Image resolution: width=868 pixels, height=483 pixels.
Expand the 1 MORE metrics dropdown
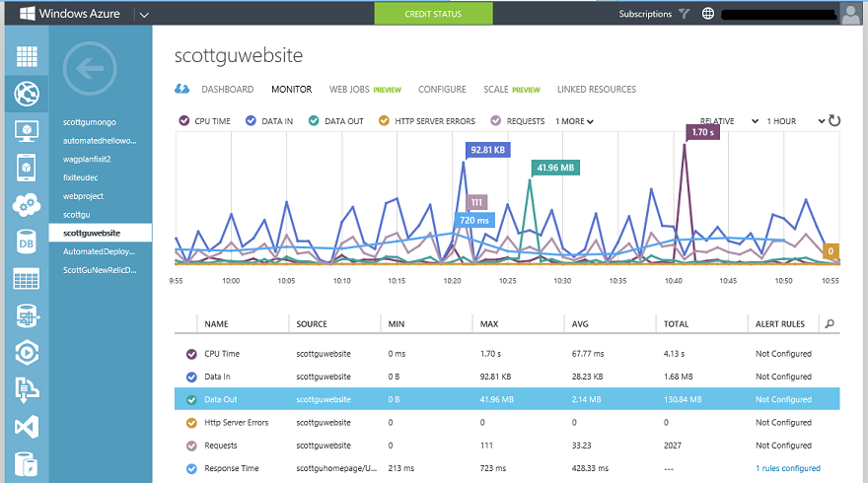[x=574, y=121]
